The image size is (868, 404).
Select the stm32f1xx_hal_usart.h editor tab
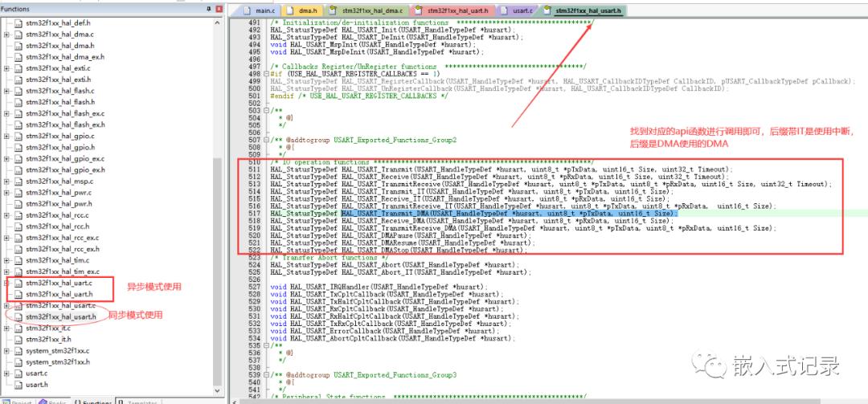point(583,10)
